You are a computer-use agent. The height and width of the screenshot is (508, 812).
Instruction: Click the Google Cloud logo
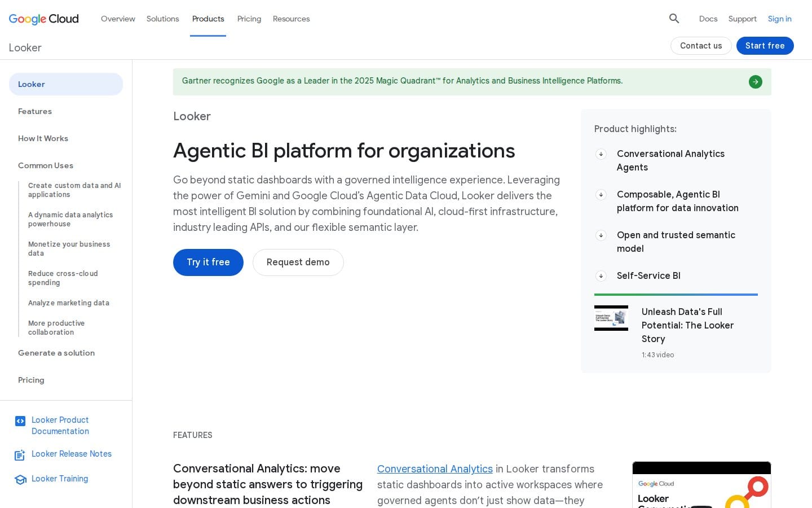(44, 19)
